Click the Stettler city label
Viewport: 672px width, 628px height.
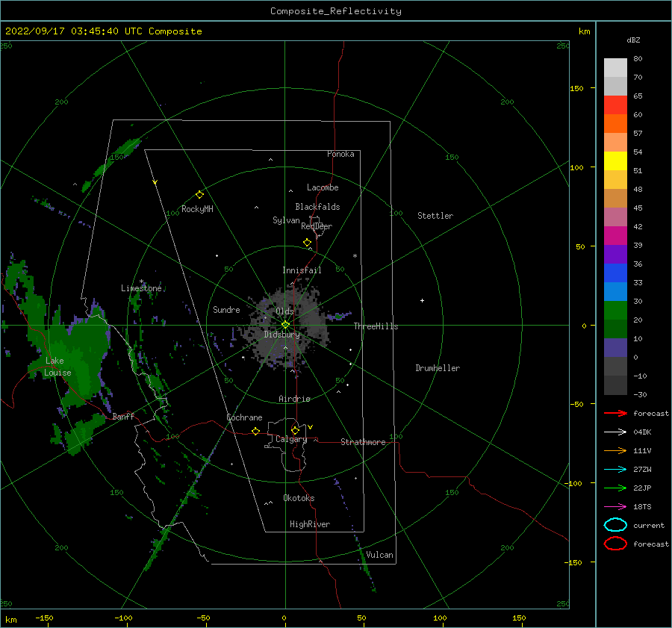435,216
